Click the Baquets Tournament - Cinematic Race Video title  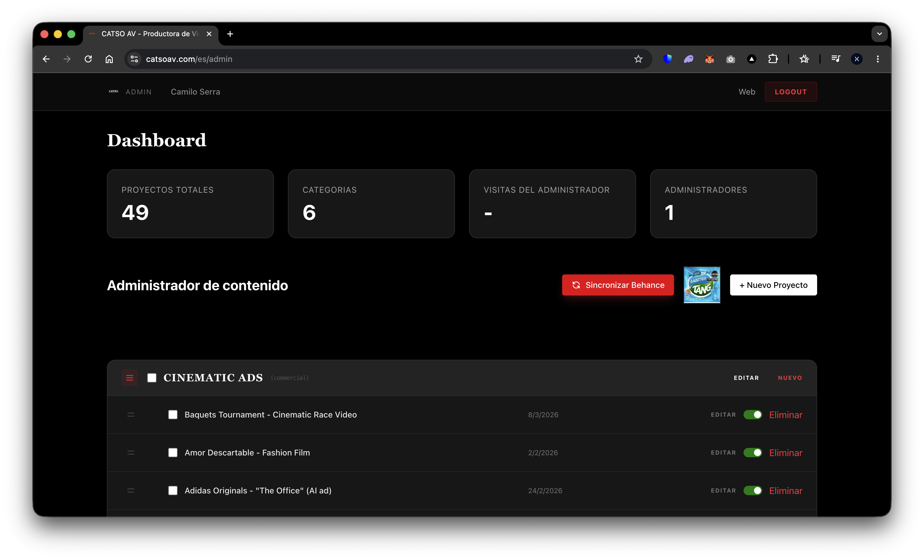[271, 415]
